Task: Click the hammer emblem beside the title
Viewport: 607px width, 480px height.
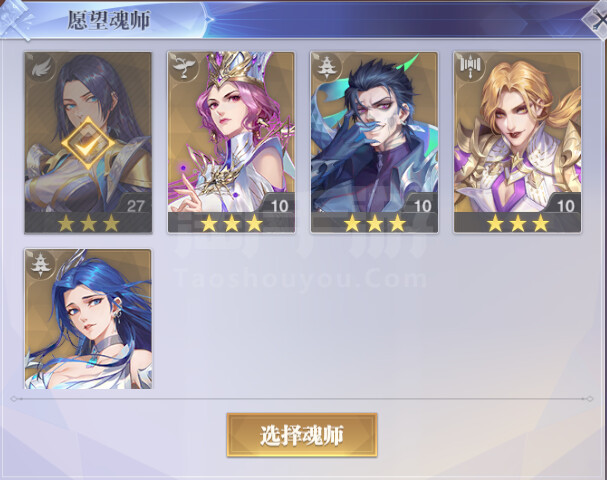Action: [16, 19]
